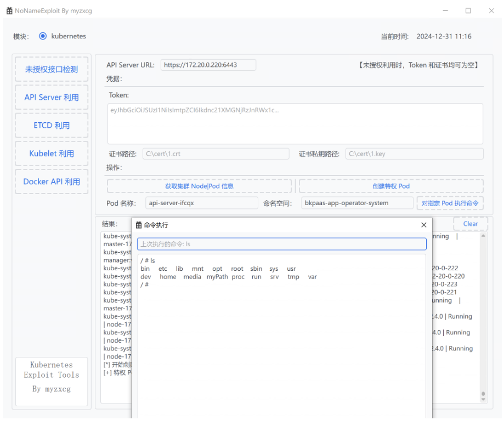The width and height of the screenshot is (504, 426).
Task: Edit the Pod 名称 field
Action: click(202, 203)
